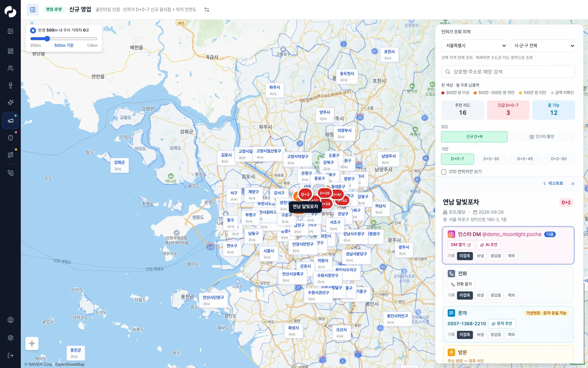Click the 200m end of the radius slider
588x368 pixels.
35,46
